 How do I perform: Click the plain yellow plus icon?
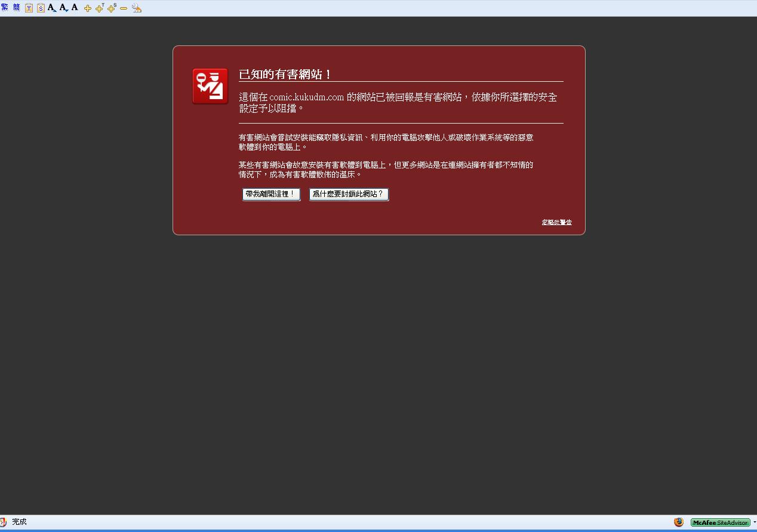[x=88, y=8]
